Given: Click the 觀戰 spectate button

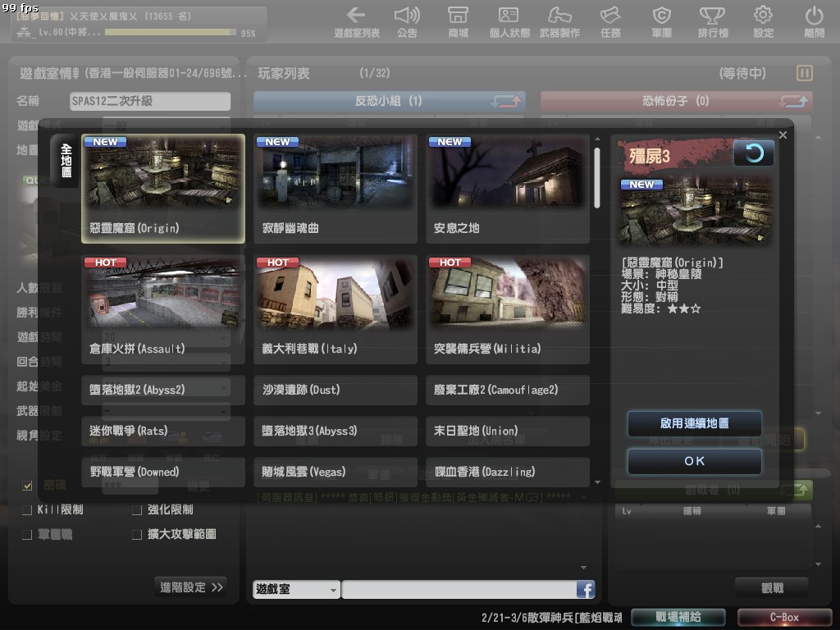Looking at the screenshot, I should (x=772, y=588).
